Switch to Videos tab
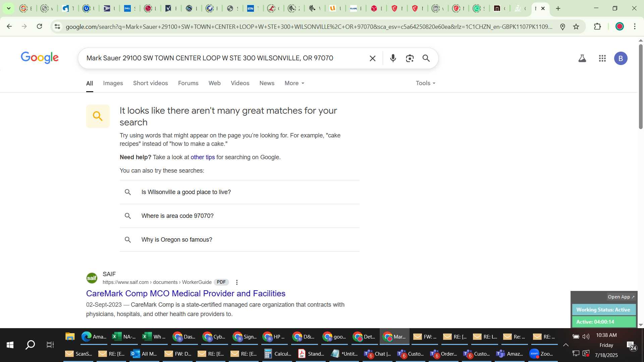The width and height of the screenshot is (644, 362). 240,83
